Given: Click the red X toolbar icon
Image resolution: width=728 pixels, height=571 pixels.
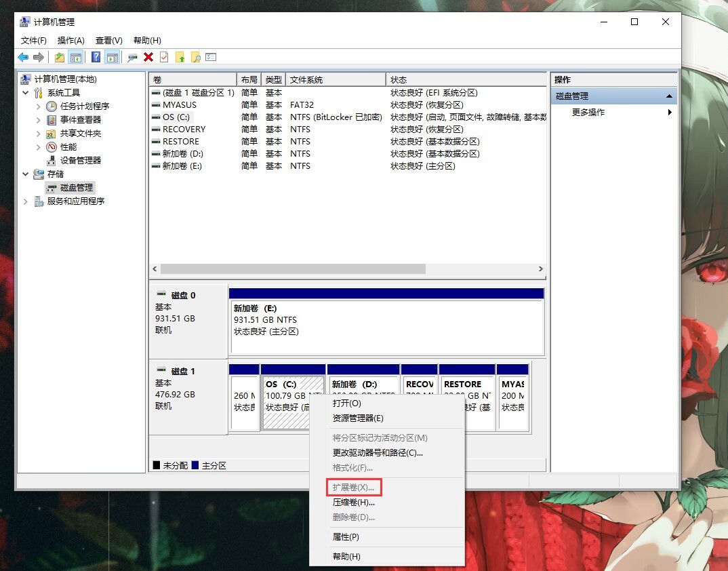Looking at the screenshot, I should (148, 57).
